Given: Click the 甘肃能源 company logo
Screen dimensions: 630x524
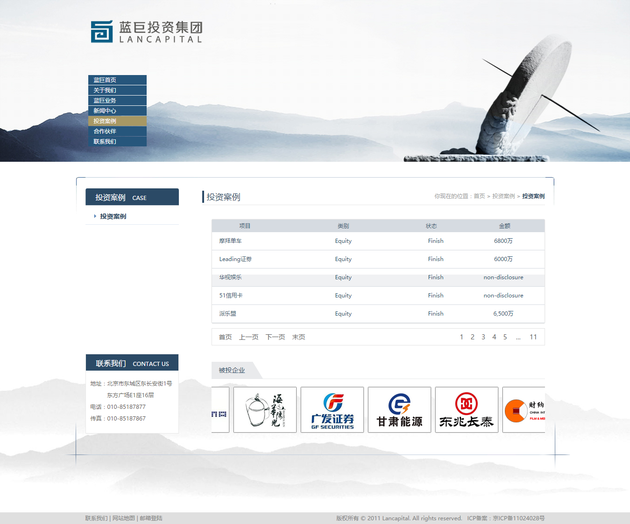Looking at the screenshot, I should click(399, 410).
